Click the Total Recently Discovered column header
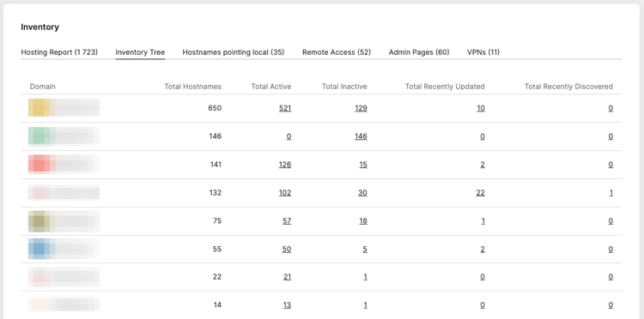Screen dimensions: 644x319 (x=568, y=87)
